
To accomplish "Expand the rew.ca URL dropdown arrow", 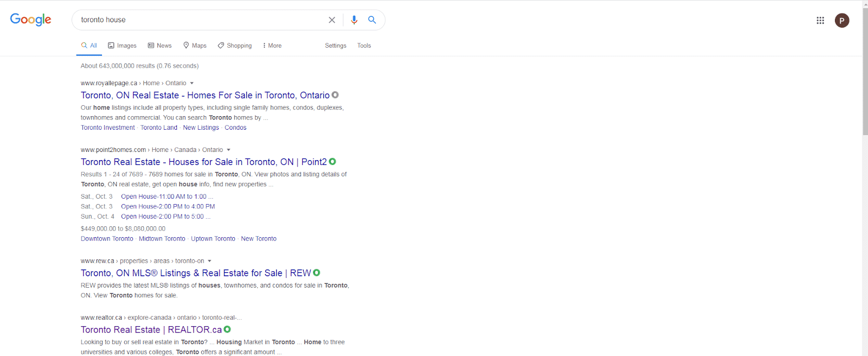I will pyautogui.click(x=210, y=262).
